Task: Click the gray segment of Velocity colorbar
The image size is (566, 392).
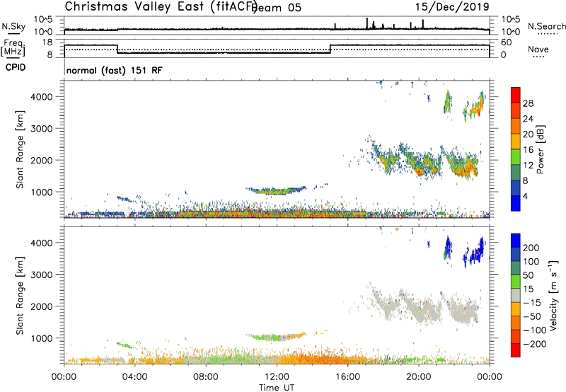Action: 516,295
